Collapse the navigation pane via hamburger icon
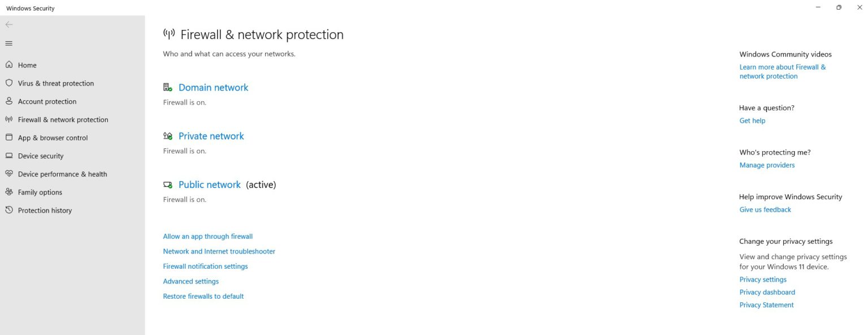Screen dimensions: 868x335 point(8,43)
